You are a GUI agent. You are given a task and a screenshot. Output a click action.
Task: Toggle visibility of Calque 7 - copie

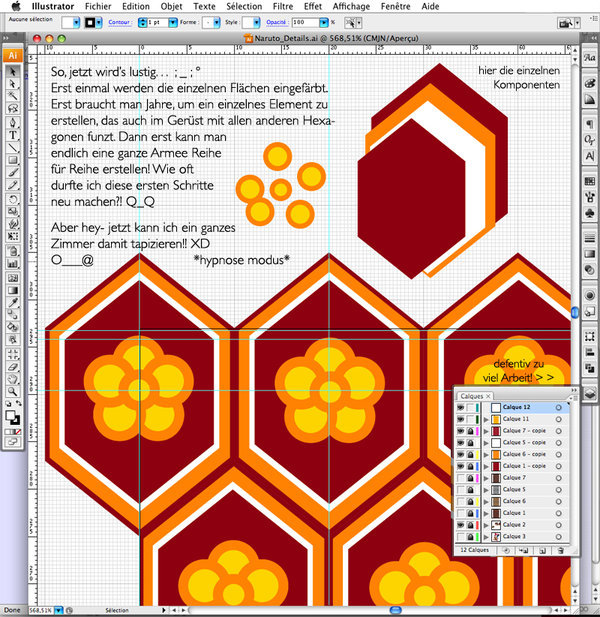click(460, 431)
